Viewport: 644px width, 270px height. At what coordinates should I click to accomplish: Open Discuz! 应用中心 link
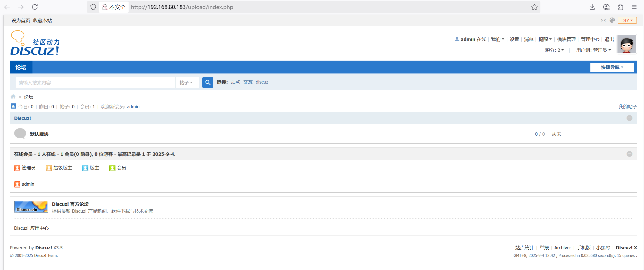31,228
